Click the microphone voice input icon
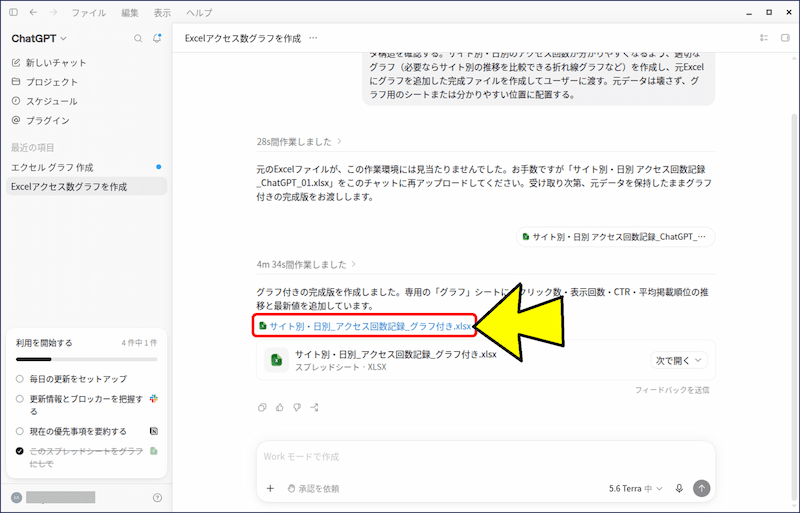 [x=679, y=488]
